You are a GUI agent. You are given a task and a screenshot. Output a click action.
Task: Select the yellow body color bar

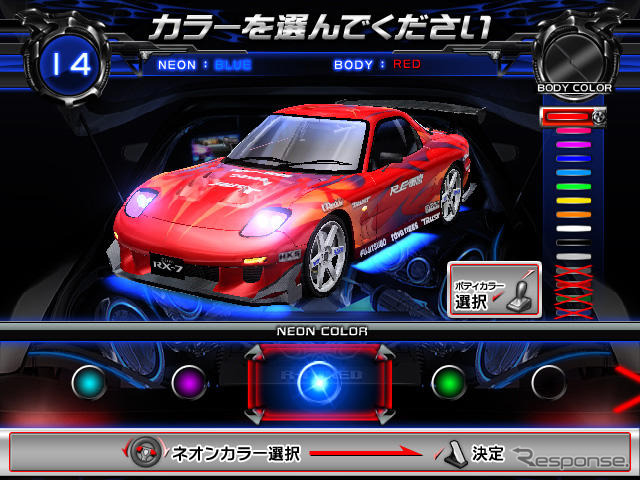point(573,200)
